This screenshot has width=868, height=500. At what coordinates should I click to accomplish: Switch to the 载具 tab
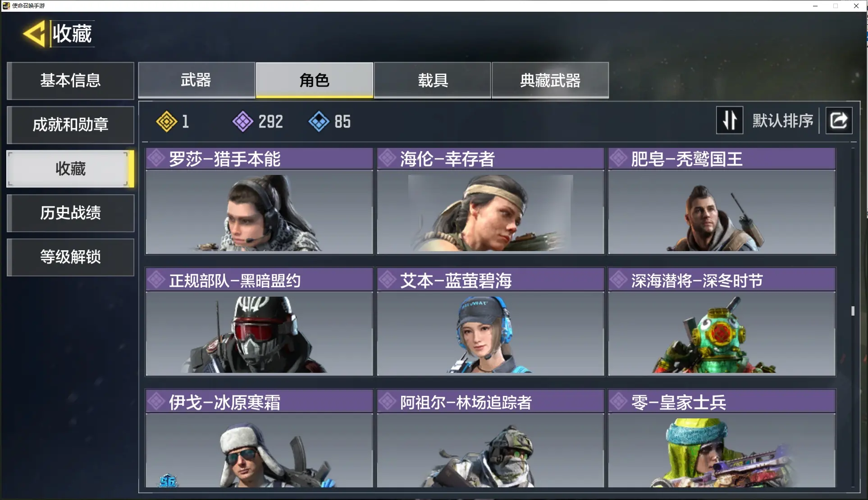[433, 80]
